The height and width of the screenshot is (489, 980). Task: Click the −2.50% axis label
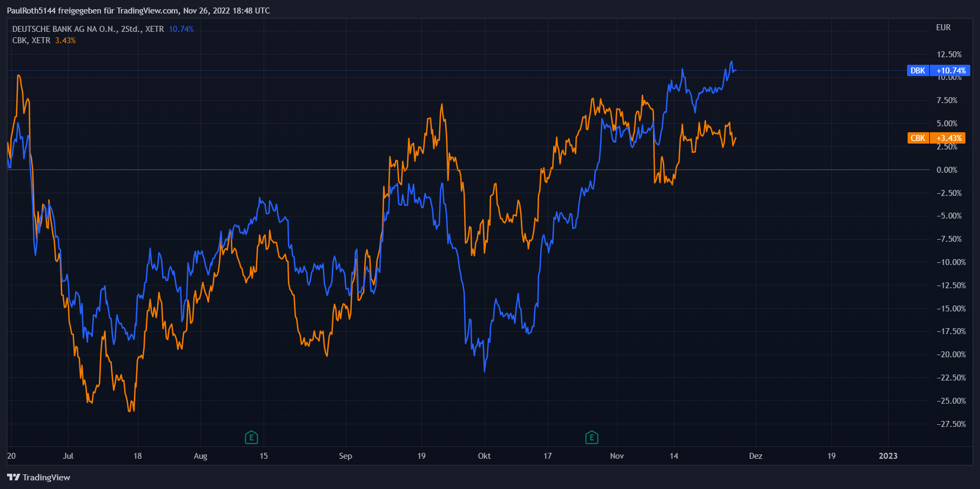(x=949, y=193)
